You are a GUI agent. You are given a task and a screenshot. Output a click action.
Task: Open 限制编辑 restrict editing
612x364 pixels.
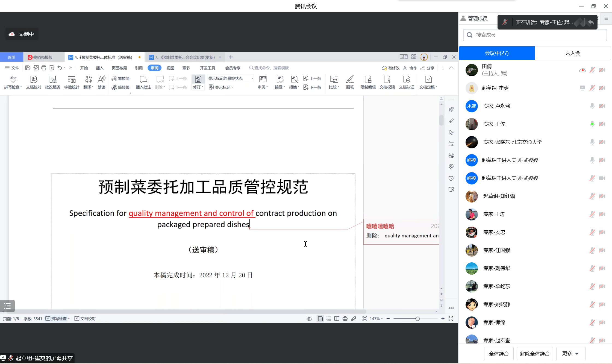368,80
